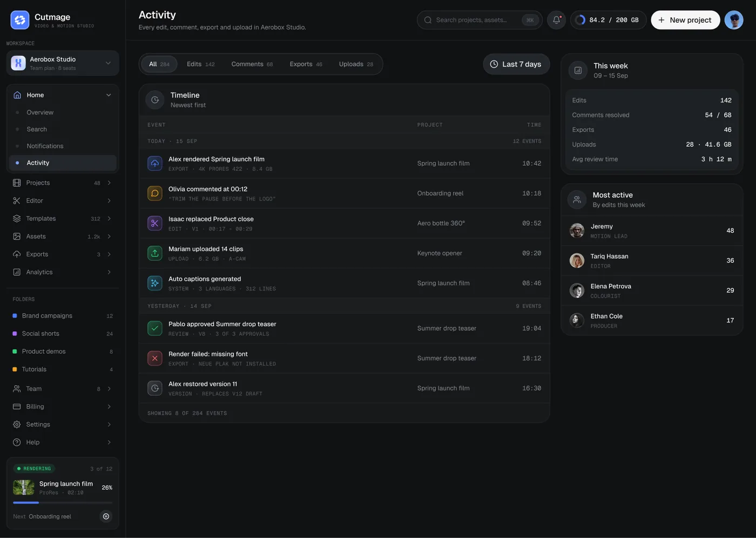Switch to the Exports tab
Viewport: 756px width, 538px height.
click(x=306, y=64)
